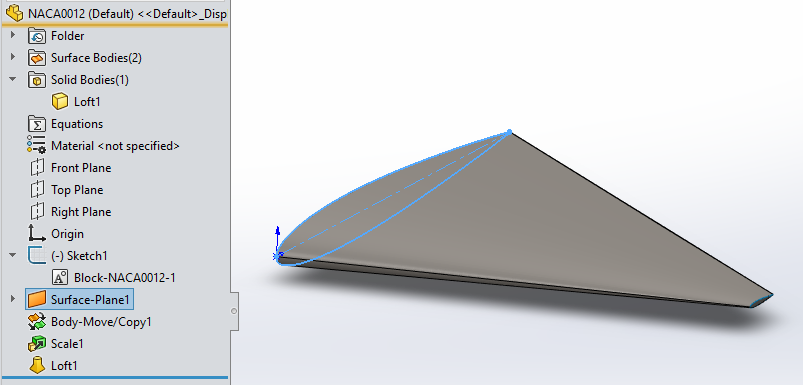The width and height of the screenshot is (803, 385).
Task: Expand the Surface-Plane1 feature node
Action: click(x=13, y=299)
